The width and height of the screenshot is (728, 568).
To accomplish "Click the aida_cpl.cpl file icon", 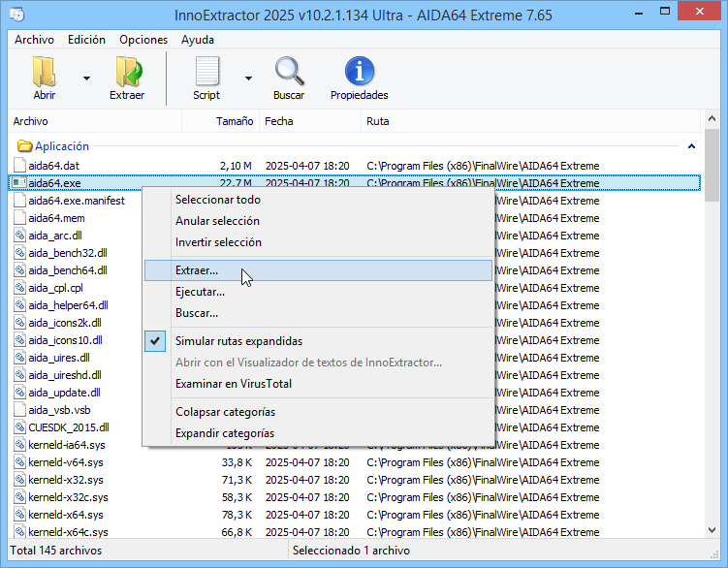I will pyautogui.click(x=19, y=288).
